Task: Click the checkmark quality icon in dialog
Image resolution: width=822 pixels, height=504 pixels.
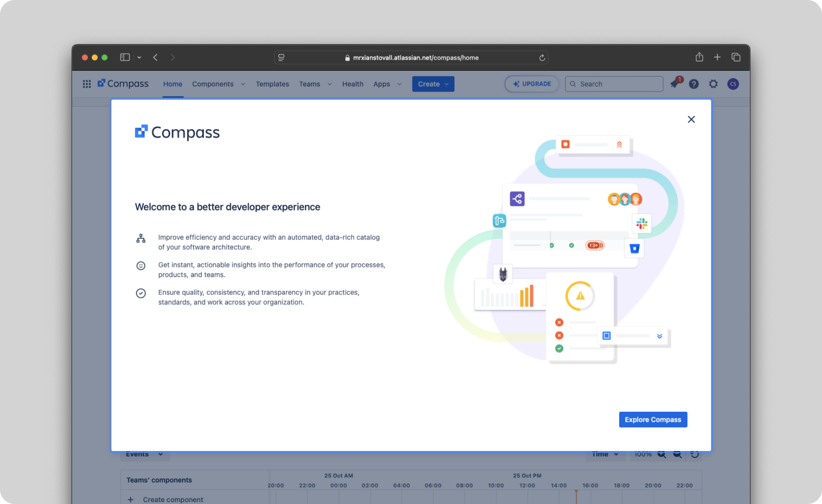Action: (x=141, y=293)
